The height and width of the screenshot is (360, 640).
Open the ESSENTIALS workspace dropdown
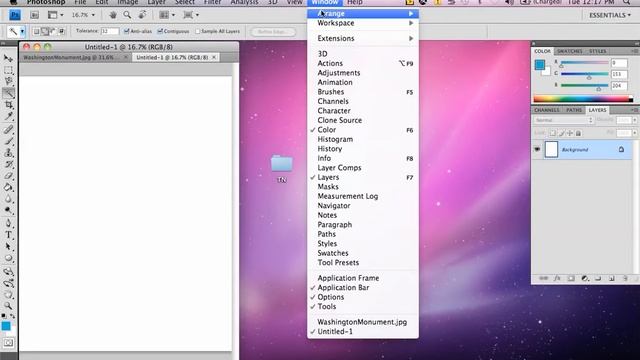610,15
